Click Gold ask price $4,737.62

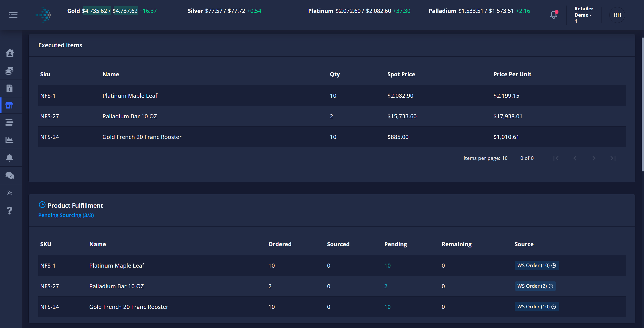(125, 11)
